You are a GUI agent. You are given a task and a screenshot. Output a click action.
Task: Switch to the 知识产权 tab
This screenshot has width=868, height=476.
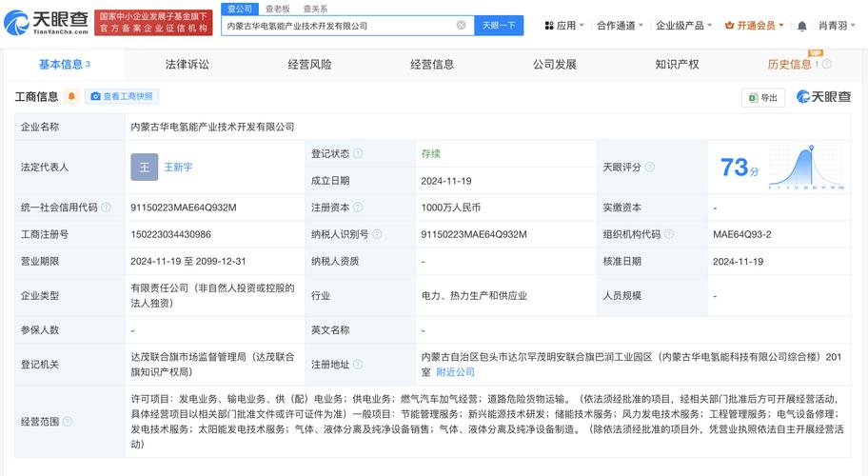[677, 65]
